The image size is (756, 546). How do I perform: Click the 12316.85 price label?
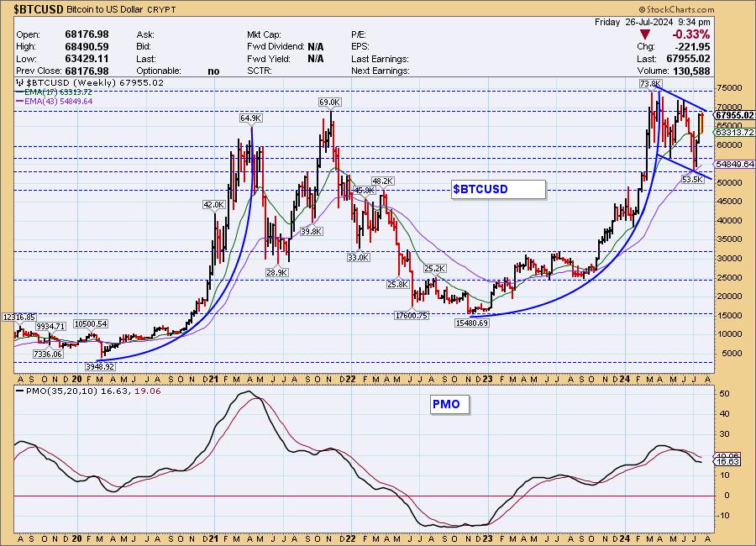[18, 318]
